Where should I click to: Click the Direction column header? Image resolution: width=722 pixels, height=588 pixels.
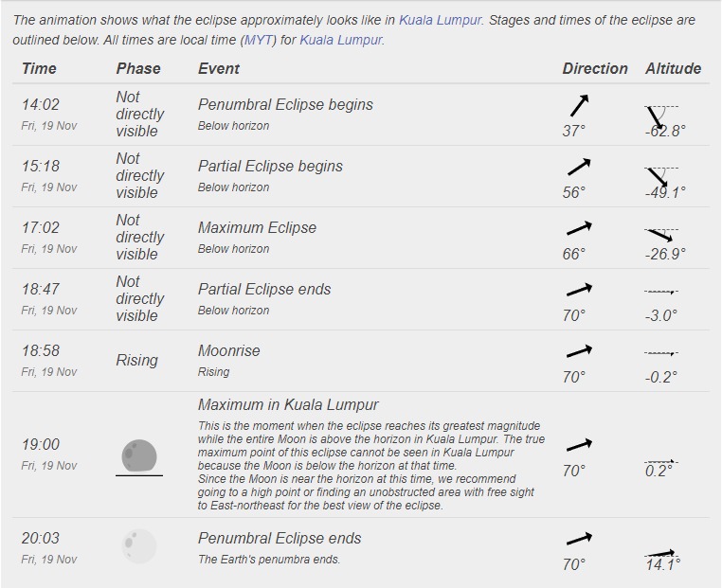(x=595, y=68)
